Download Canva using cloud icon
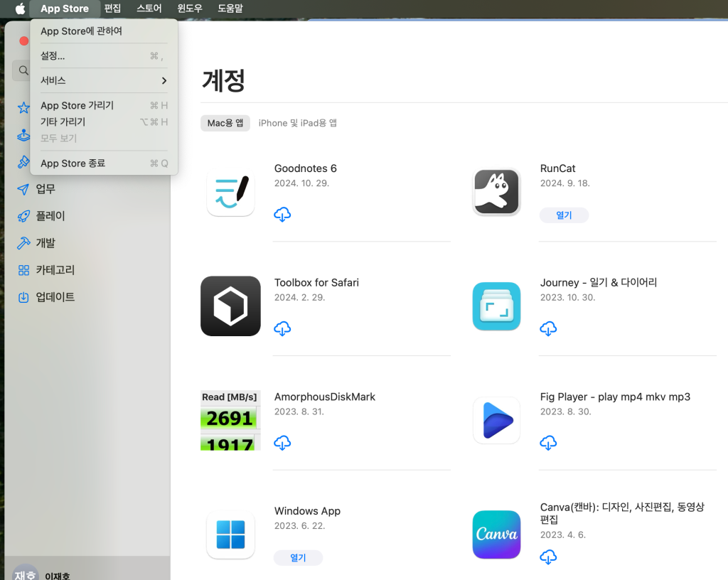The image size is (728, 580). click(x=548, y=557)
